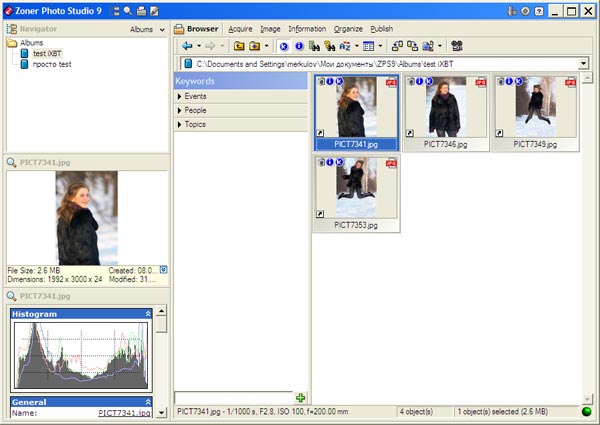Click the PICT7341.jpg name link in General
Screen dimensions: 600x425
124,412
